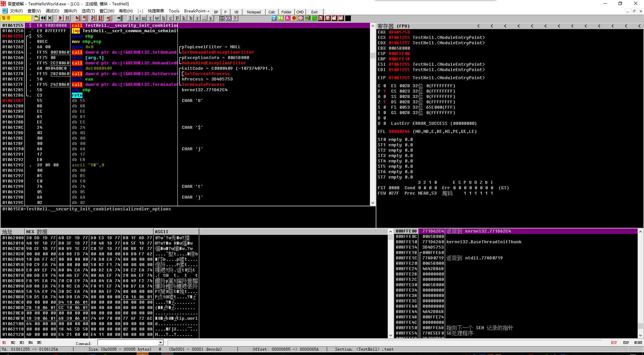Click the Trace into toolbar icon
This screenshot has height=355, width=644.
coord(93,18)
